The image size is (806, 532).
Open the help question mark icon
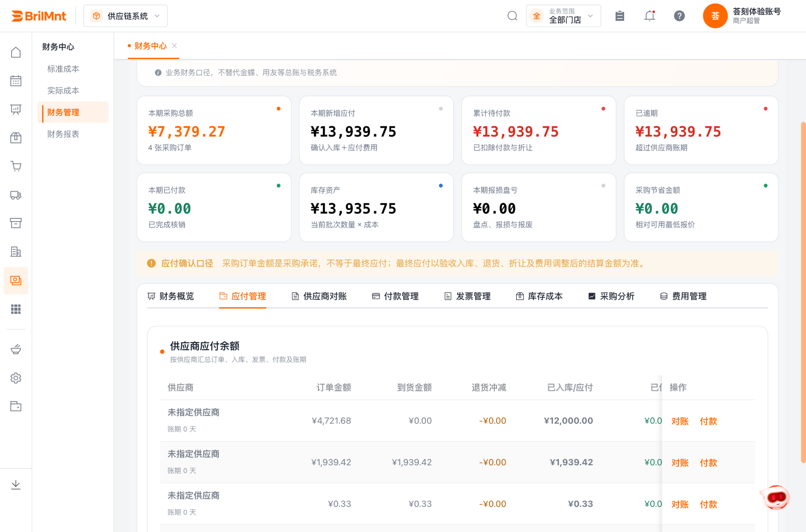[x=679, y=16]
